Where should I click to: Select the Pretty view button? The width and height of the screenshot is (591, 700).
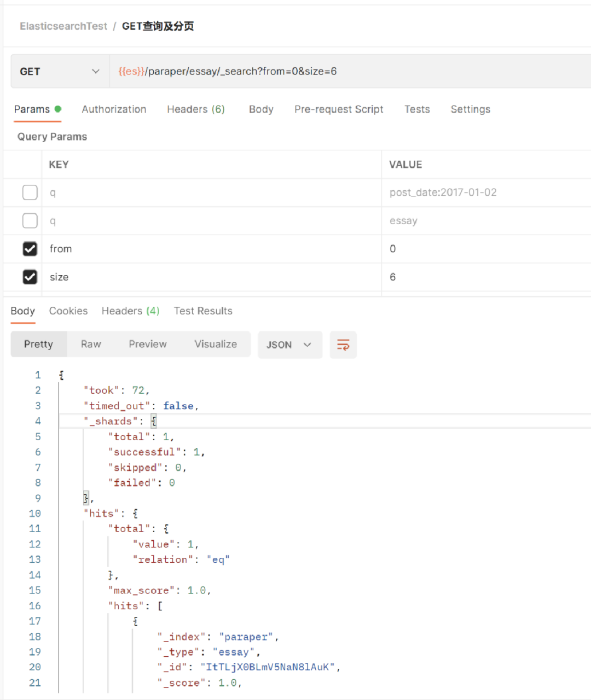[39, 345]
